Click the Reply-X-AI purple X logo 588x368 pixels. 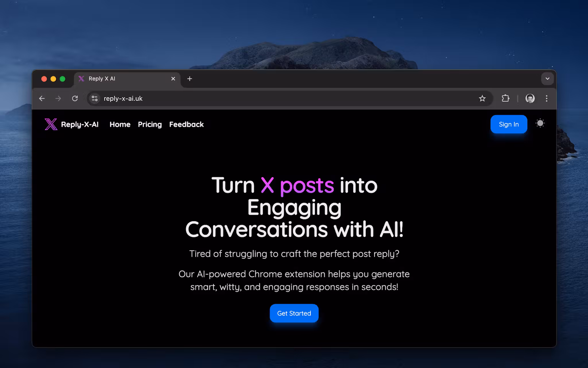coord(51,124)
